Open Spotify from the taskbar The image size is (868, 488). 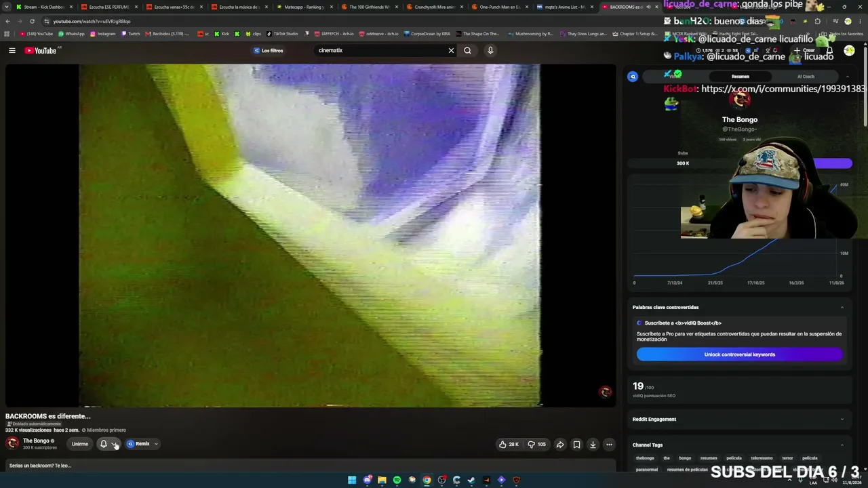(397, 480)
